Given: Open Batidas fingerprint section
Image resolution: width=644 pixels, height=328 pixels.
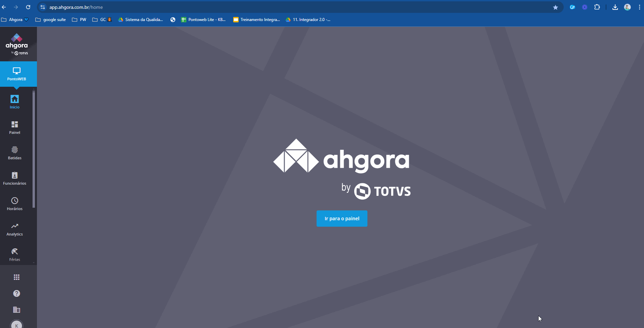Looking at the screenshot, I should pyautogui.click(x=15, y=153).
